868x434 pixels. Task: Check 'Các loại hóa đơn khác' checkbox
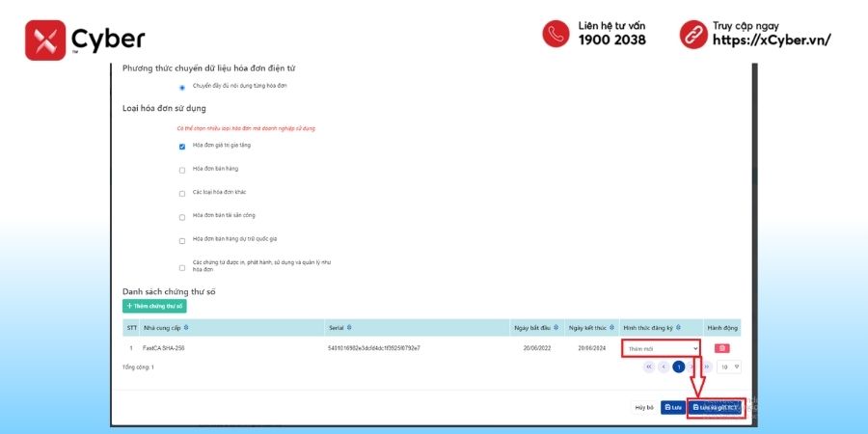pos(182,194)
